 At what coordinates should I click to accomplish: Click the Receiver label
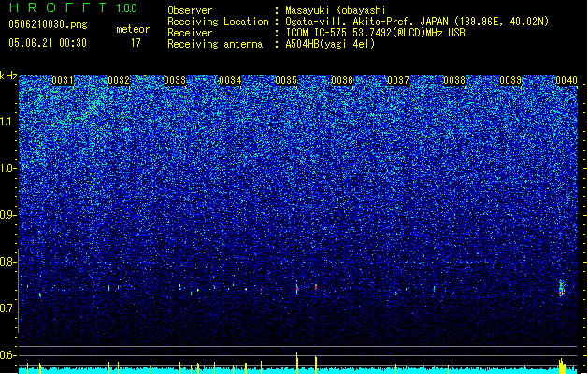click(190, 33)
